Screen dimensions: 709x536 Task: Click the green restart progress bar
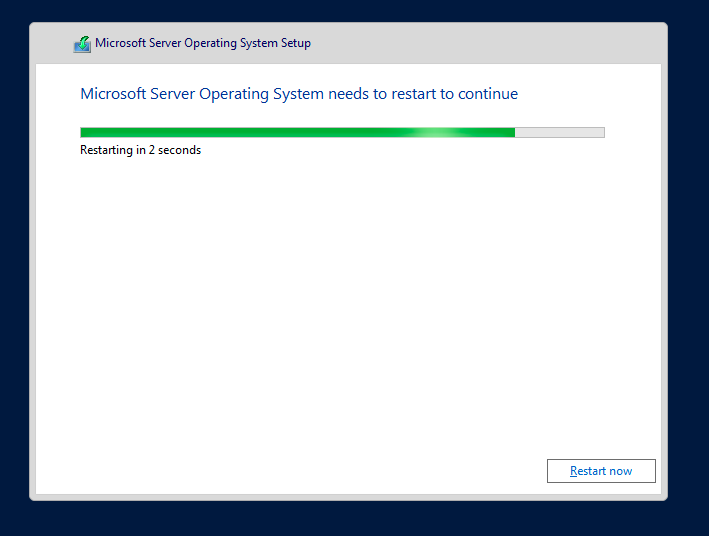pyautogui.click(x=342, y=133)
